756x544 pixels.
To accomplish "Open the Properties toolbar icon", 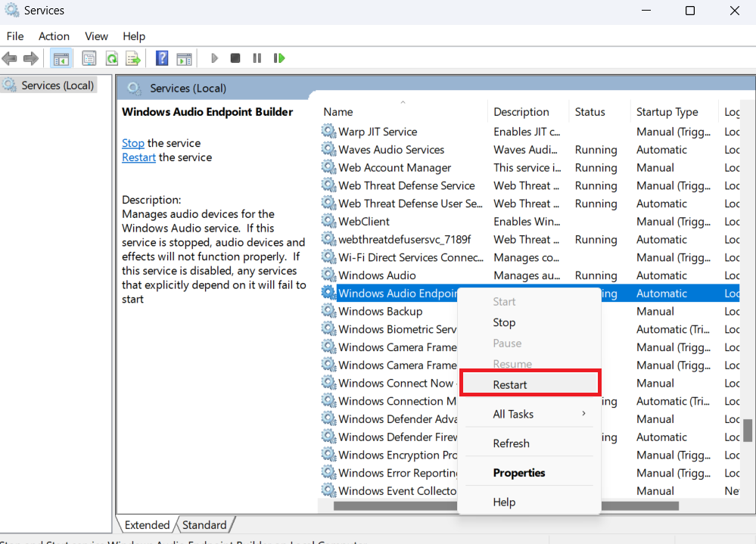I will [89, 58].
